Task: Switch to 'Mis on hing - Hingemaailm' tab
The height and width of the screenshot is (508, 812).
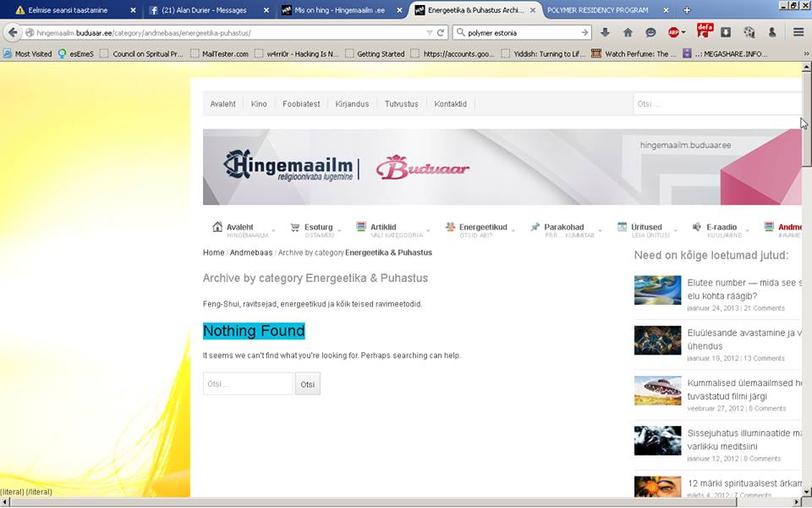Action: pos(339,10)
